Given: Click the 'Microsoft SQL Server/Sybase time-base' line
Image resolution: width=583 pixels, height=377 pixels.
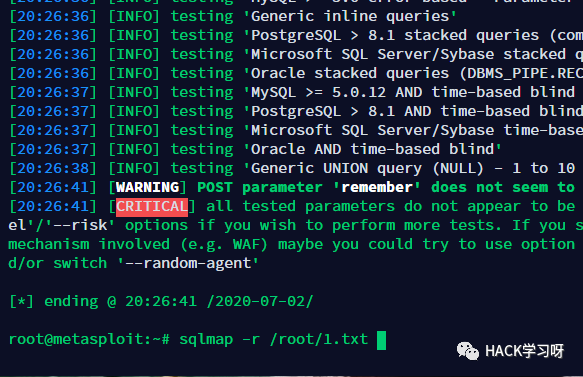Looking at the screenshot, I should pos(296,130).
